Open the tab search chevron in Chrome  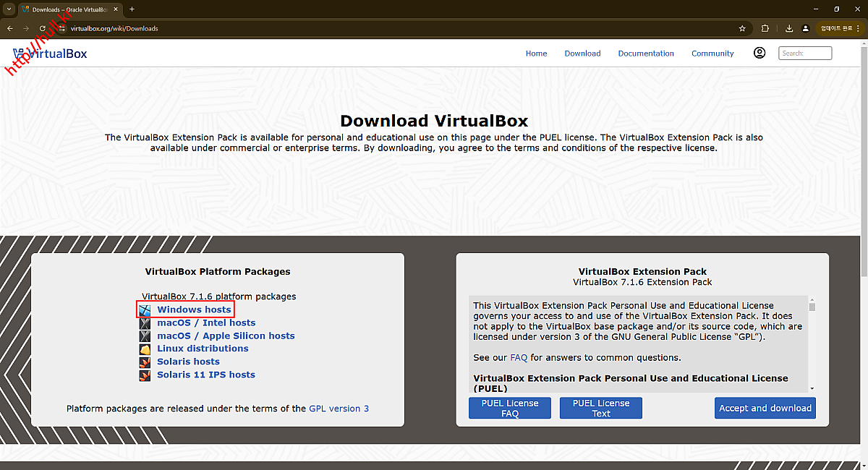pos(8,9)
